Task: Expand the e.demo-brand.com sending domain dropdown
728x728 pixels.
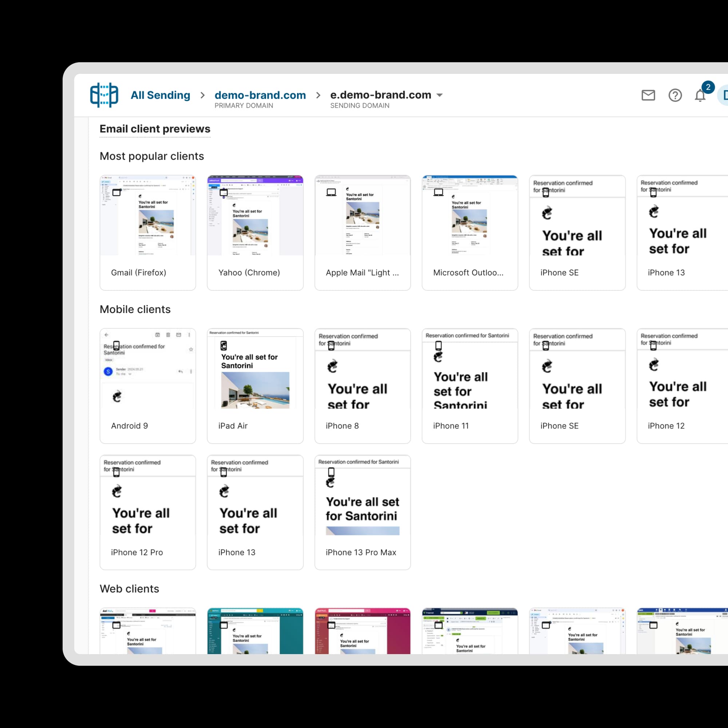Action: click(x=439, y=95)
